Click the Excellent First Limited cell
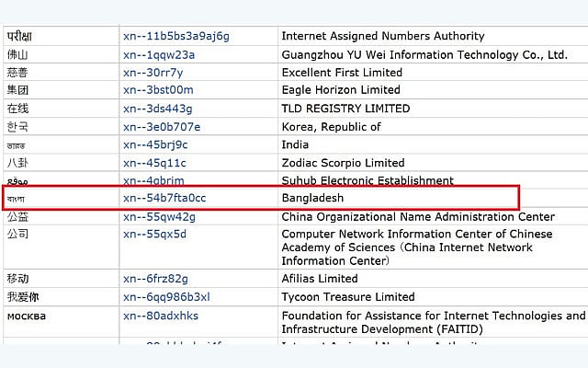This screenshot has width=588, height=368. (433, 73)
